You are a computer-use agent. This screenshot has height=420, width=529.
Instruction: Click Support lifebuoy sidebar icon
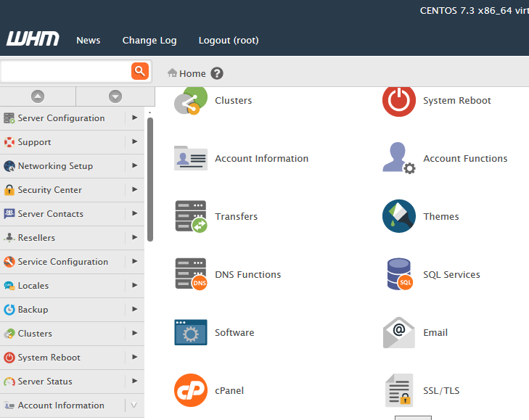[x=9, y=142]
